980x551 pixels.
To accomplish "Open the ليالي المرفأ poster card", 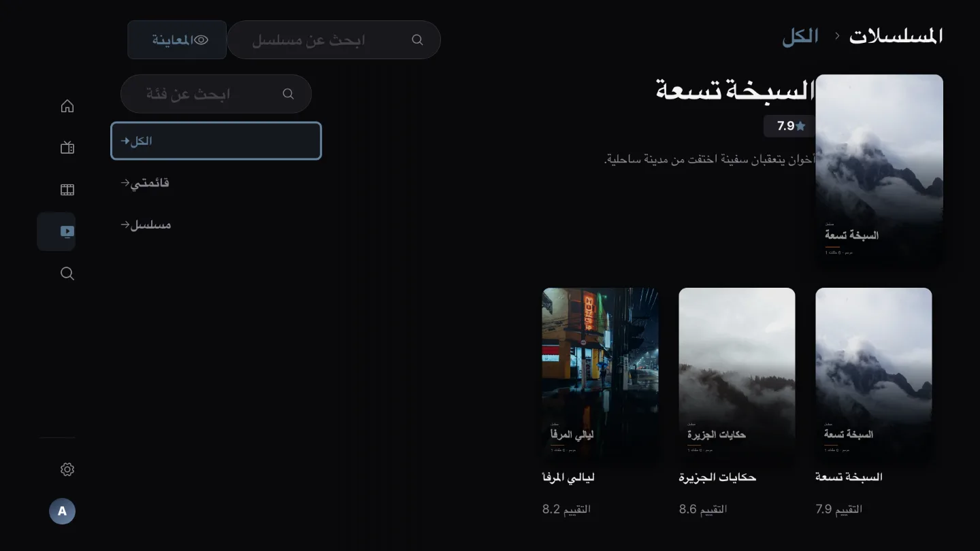I will 600,375.
